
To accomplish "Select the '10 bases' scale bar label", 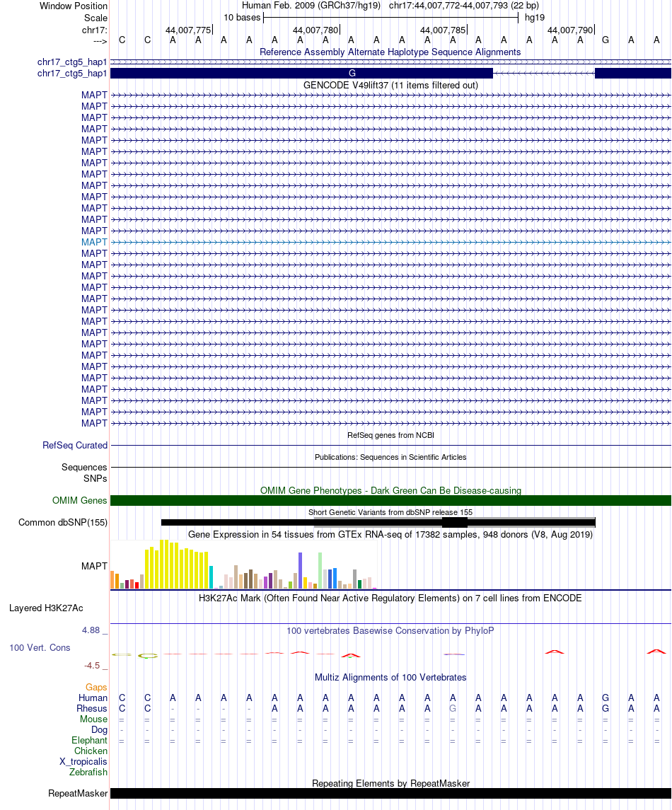I will point(242,18).
